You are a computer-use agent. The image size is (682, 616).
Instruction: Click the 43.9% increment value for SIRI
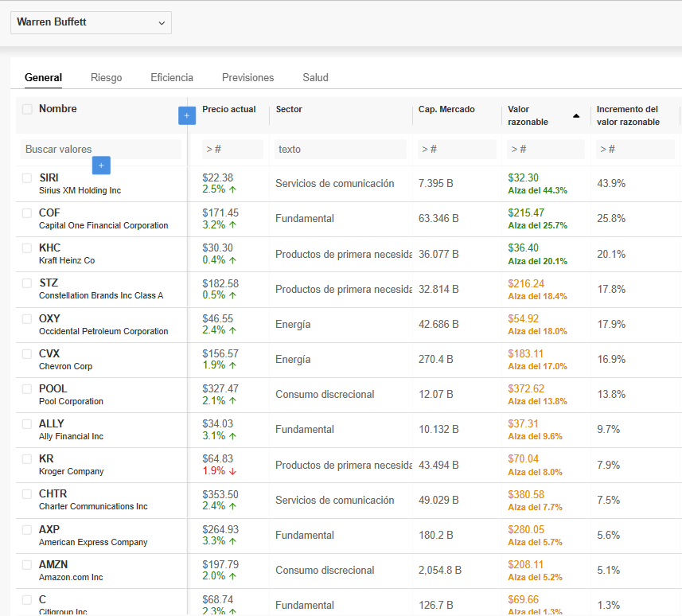click(611, 184)
